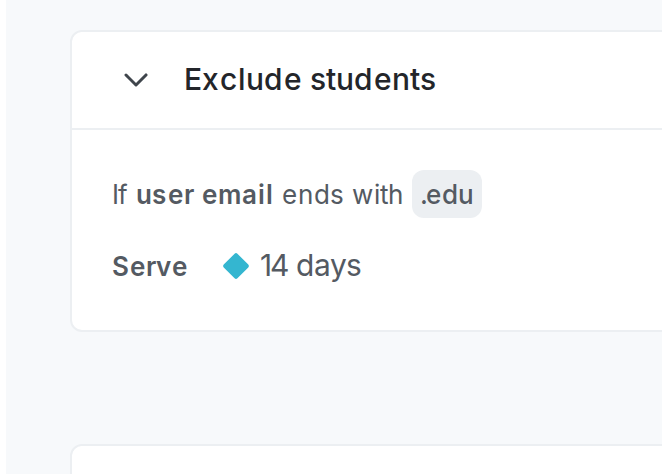This screenshot has height=474, width=662.
Task: Select the teal diamond variation icon
Action: [236, 266]
